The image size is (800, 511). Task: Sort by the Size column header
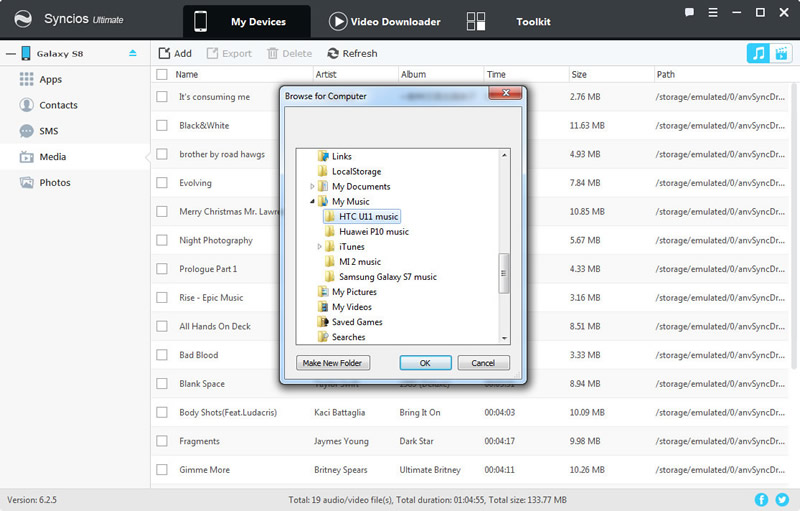611,74
